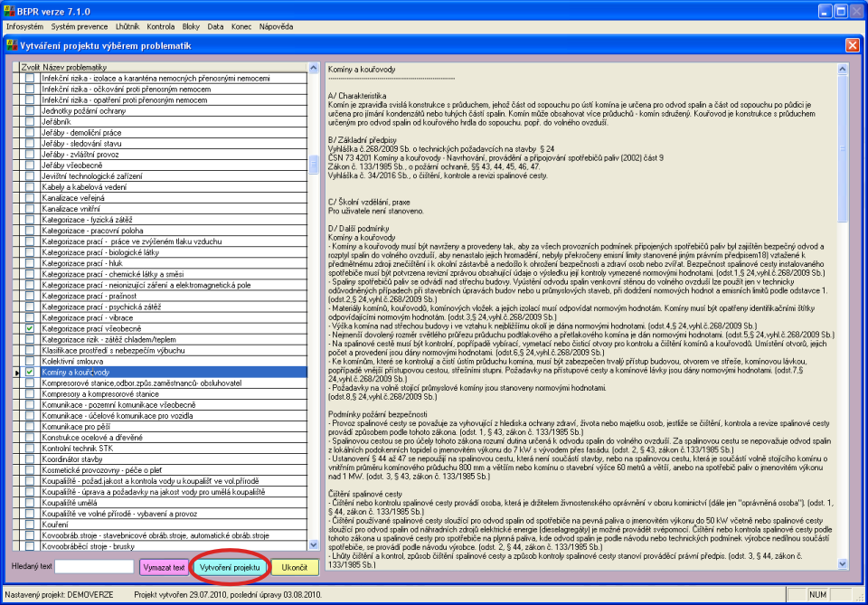Focus the Hledaný text search field
The image size is (868, 605).
click(x=94, y=567)
